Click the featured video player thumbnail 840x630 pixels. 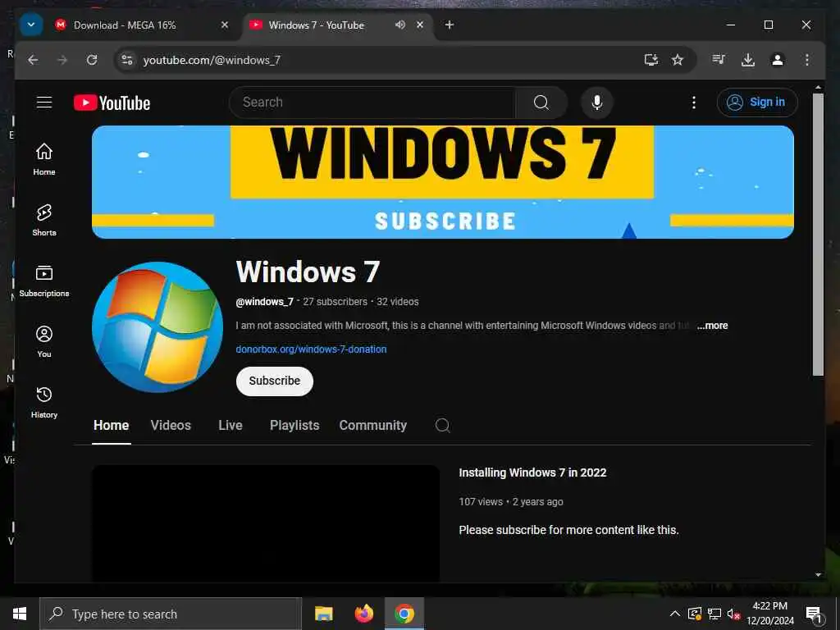pos(266,523)
